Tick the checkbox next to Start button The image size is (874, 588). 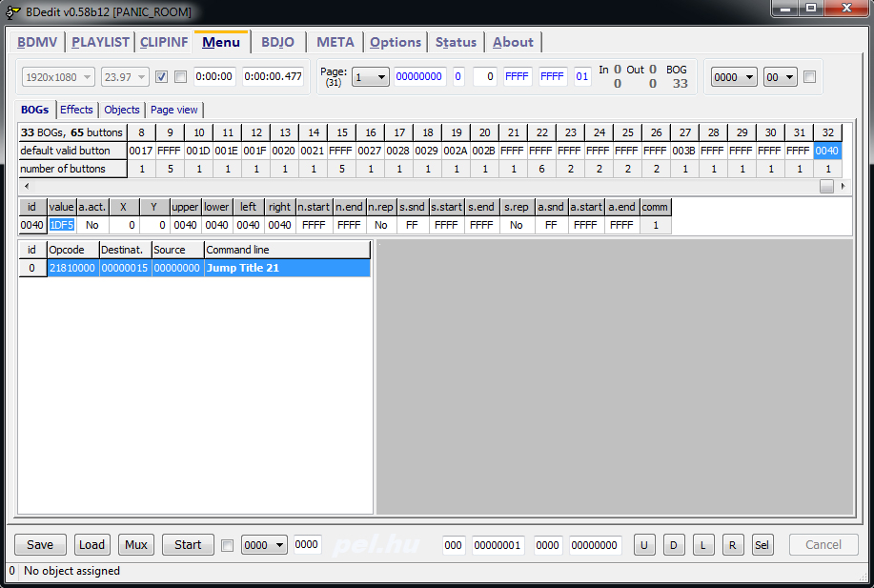pos(228,546)
